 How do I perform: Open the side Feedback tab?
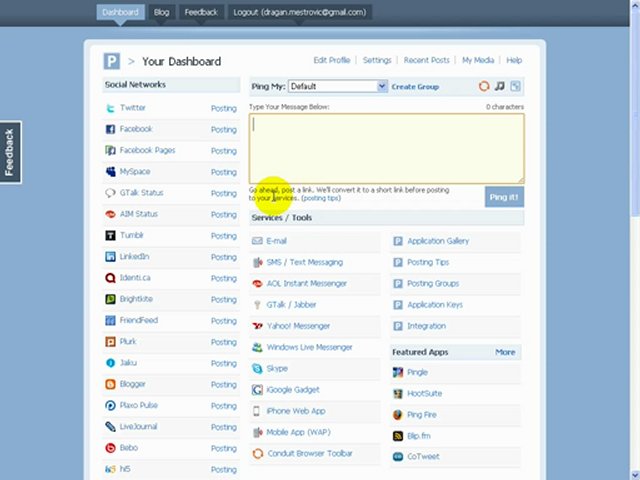[9, 153]
